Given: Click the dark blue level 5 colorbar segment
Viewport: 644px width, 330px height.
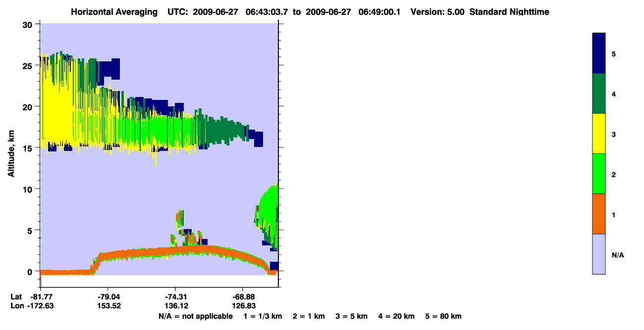Looking at the screenshot, I should click(x=599, y=53).
